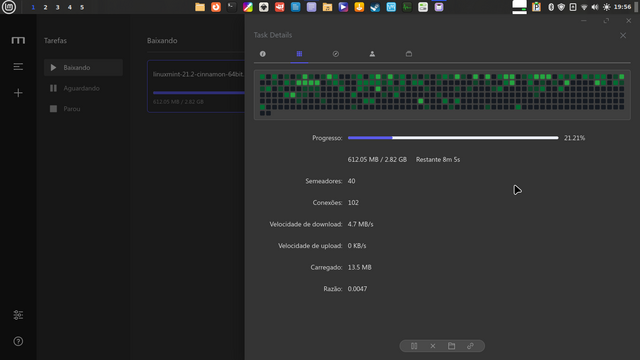The width and height of the screenshot is (640, 360).
Task: Select the Baixando task category
Action: tap(83, 67)
